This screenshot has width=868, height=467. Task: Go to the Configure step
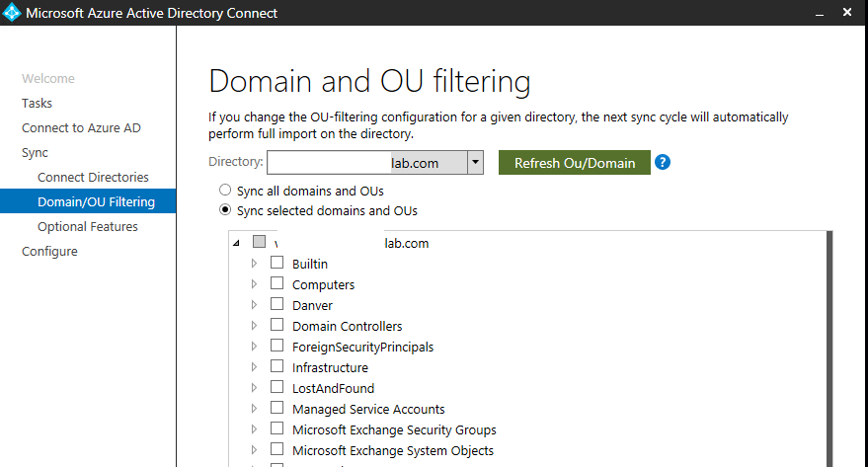click(49, 251)
